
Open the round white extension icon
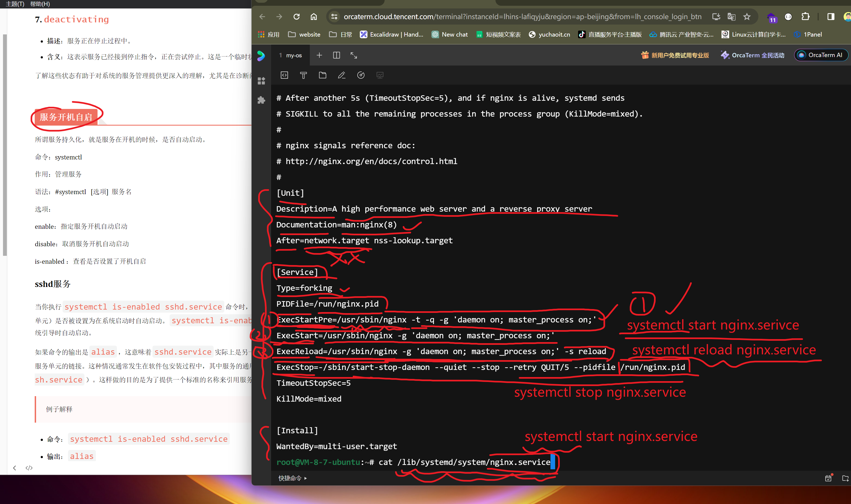pyautogui.click(x=788, y=17)
